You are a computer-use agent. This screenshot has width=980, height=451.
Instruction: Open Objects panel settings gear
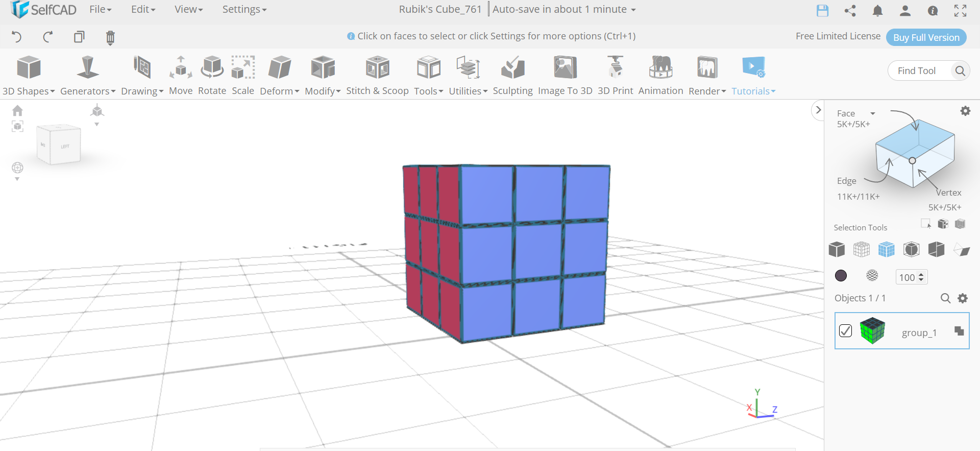click(963, 298)
